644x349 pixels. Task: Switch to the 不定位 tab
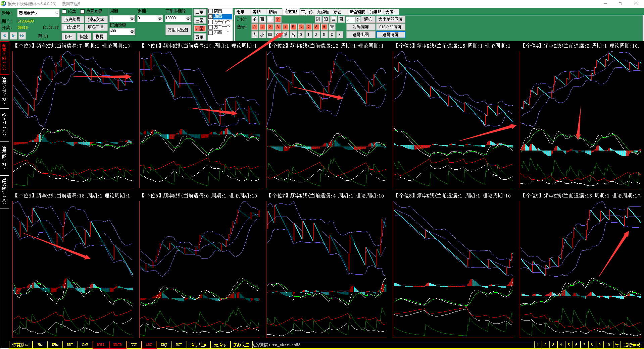pyautogui.click(x=307, y=12)
